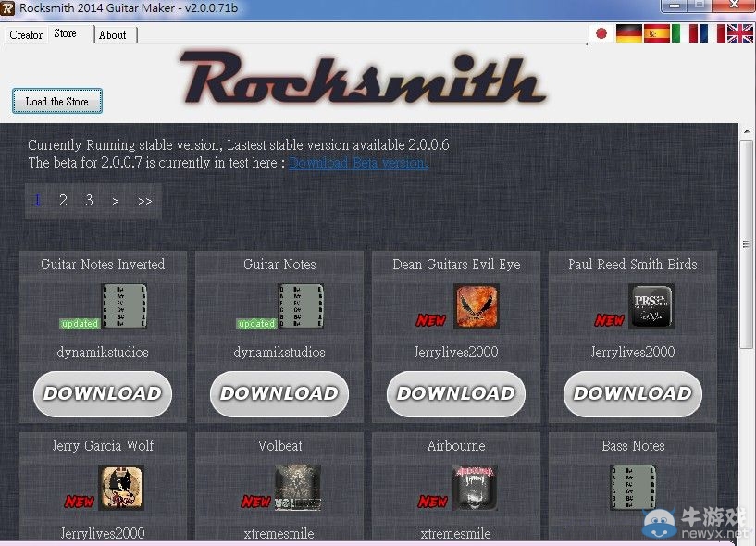The height and width of the screenshot is (546, 756).
Task: Click the Airbourne title text
Action: point(456,446)
